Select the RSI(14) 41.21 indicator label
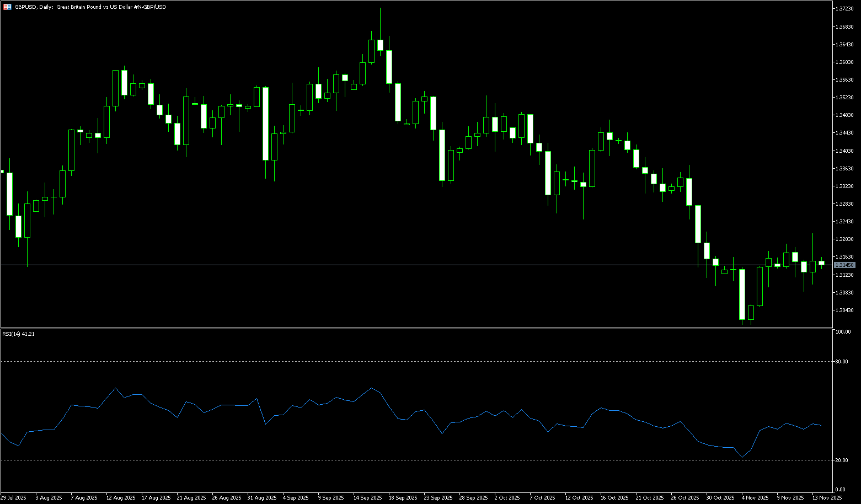This screenshot has width=861, height=504. [19, 334]
